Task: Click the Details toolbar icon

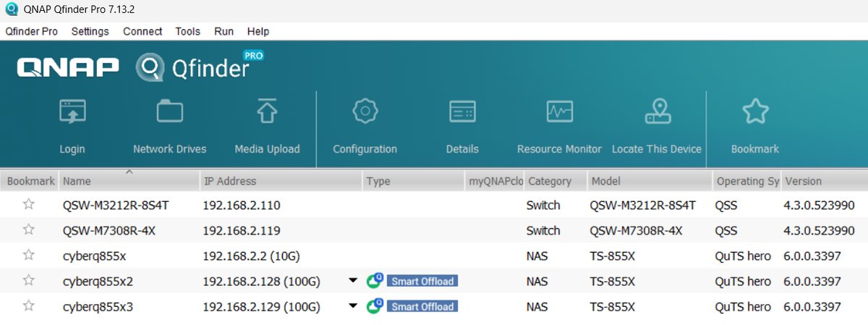Action: point(462,113)
